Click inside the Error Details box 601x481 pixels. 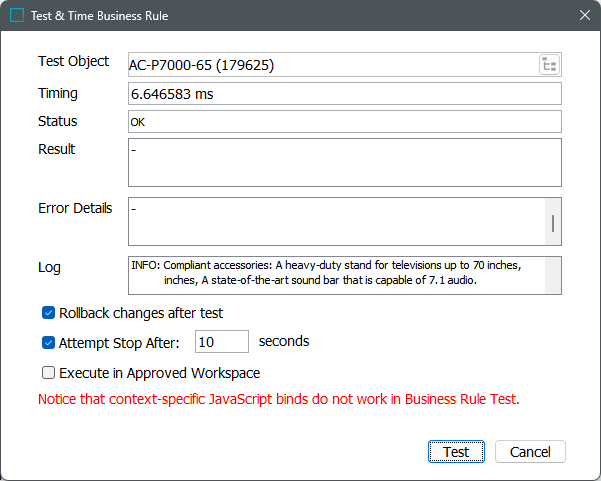[336, 220]
